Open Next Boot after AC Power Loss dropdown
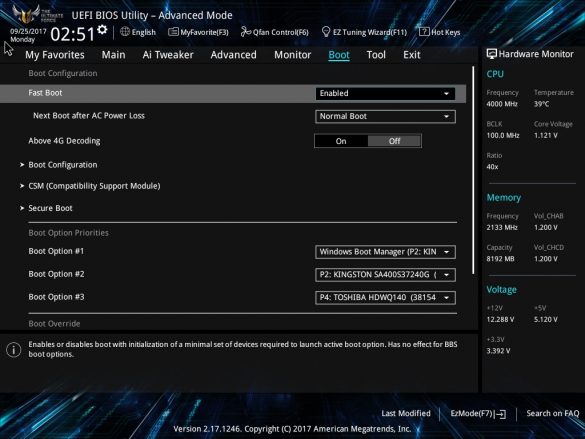 (385, 116)
